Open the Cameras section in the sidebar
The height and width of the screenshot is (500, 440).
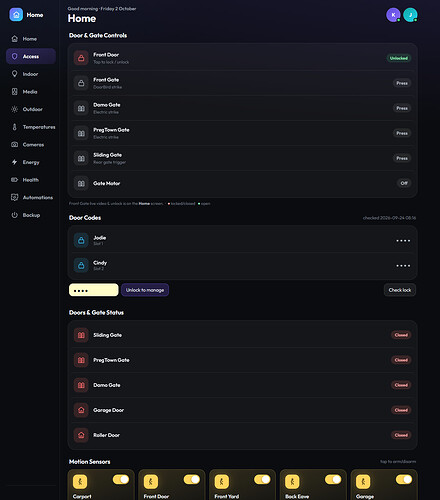point(31,145)
